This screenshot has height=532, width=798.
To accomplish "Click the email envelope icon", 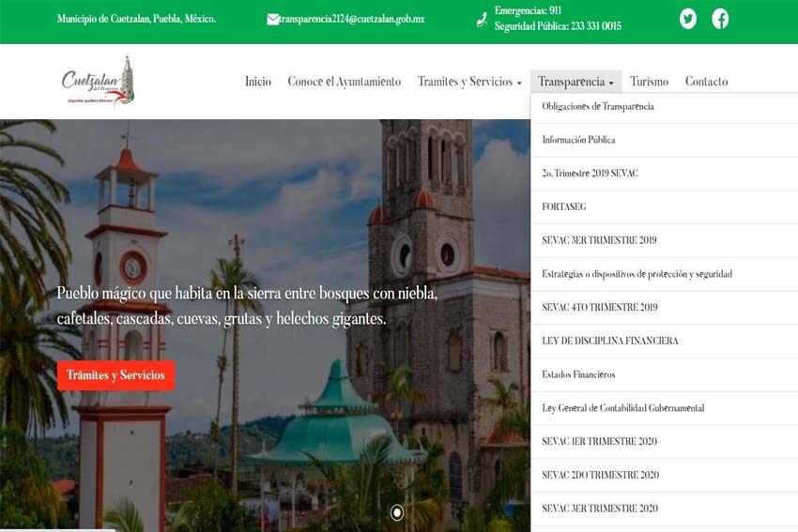I will point(273,19).
